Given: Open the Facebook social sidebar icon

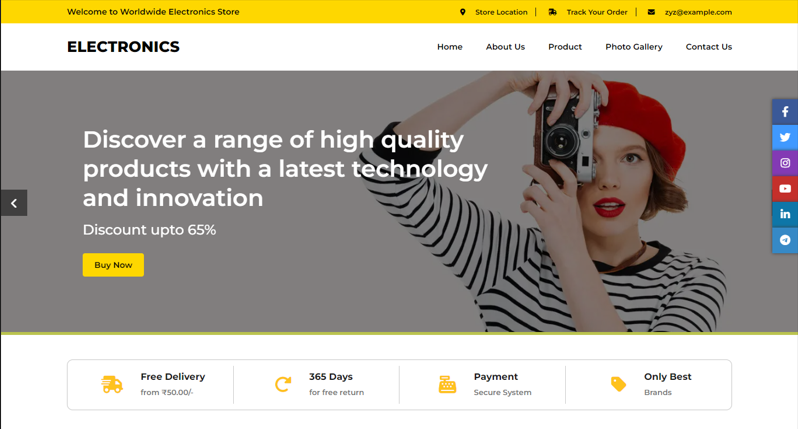Looking at the screenshot, I should [785, 112].
